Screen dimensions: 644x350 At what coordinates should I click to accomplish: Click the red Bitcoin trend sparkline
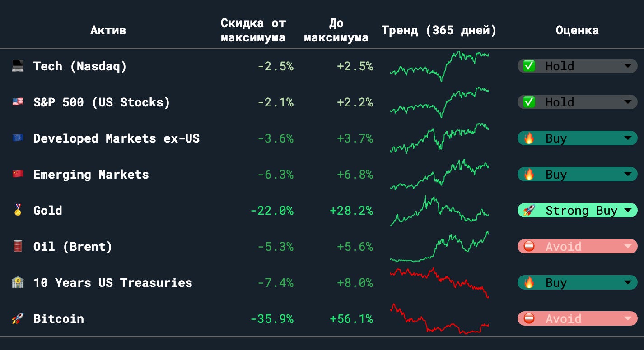pos(439,319)
